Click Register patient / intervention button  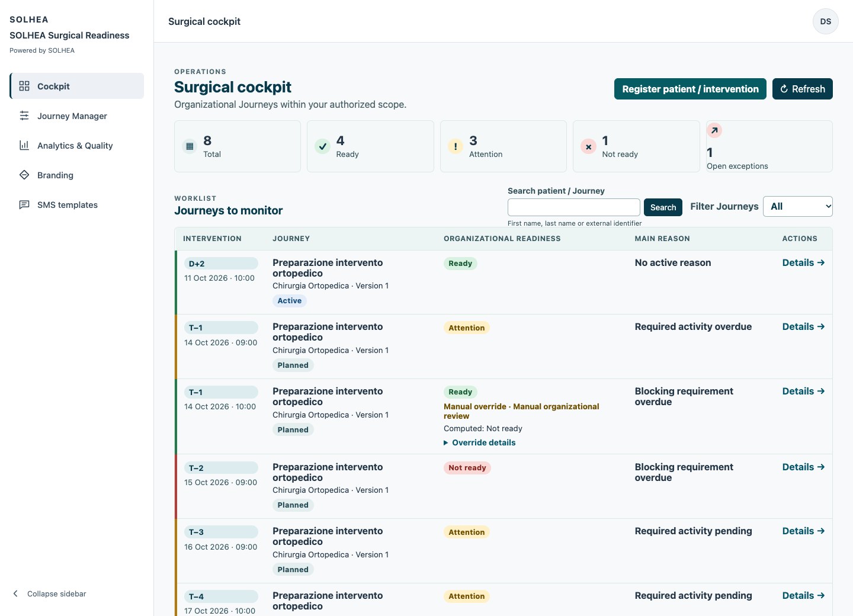point(690,89)
